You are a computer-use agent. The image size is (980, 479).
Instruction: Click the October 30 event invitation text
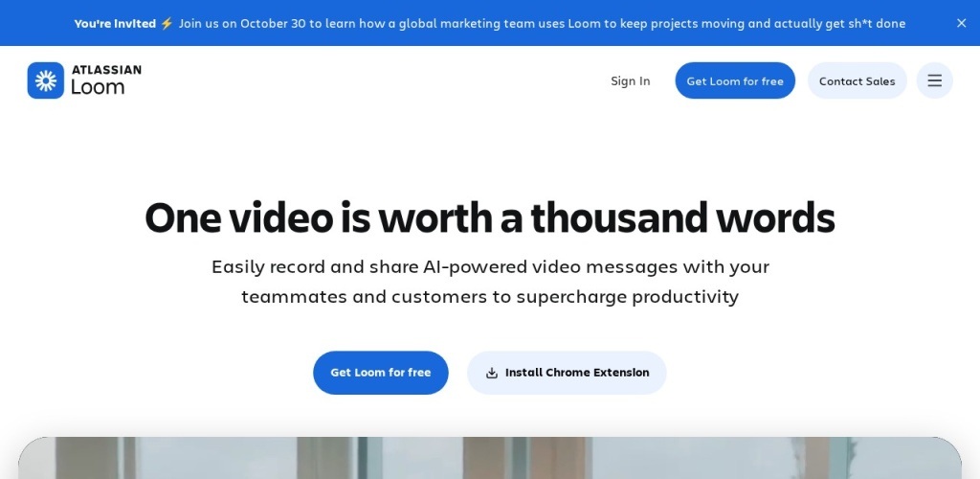click(542, 24)
